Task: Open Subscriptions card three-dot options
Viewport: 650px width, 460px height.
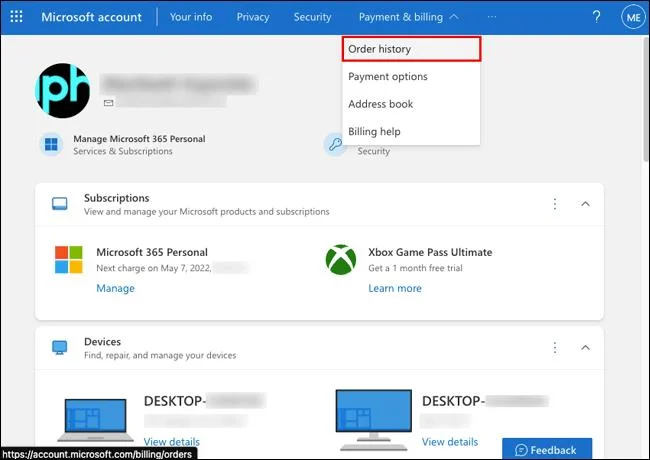Action: point(555,204)
